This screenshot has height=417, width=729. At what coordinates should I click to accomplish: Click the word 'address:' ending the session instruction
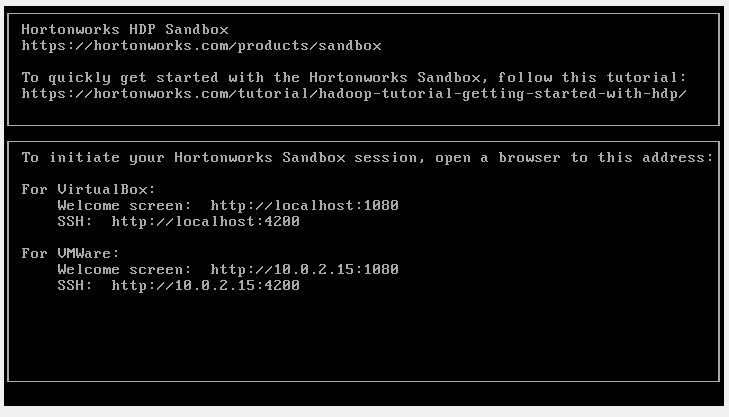677,157
